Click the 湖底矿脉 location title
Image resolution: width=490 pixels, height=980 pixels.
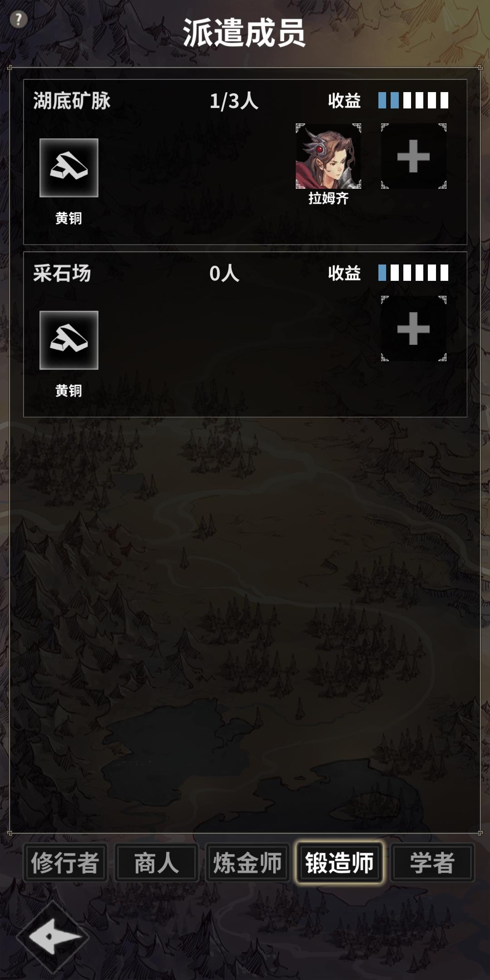click(x=72, y=101)
